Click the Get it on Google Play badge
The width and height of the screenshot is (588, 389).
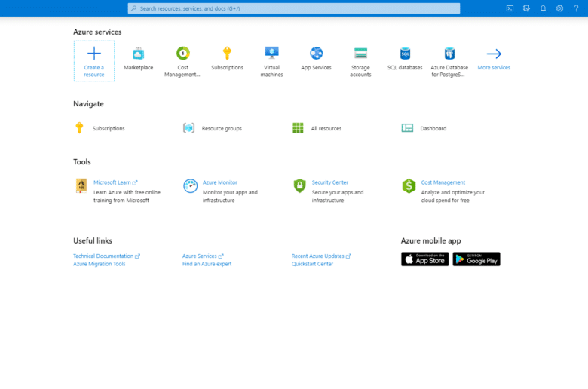476,259
